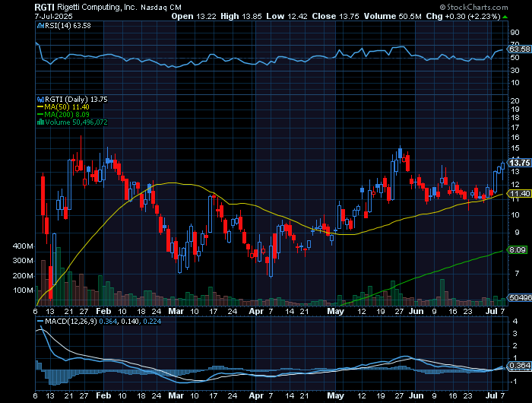Click the green 8.09 MA tag on right axis

pyautogui.click(x=518, y=250)
